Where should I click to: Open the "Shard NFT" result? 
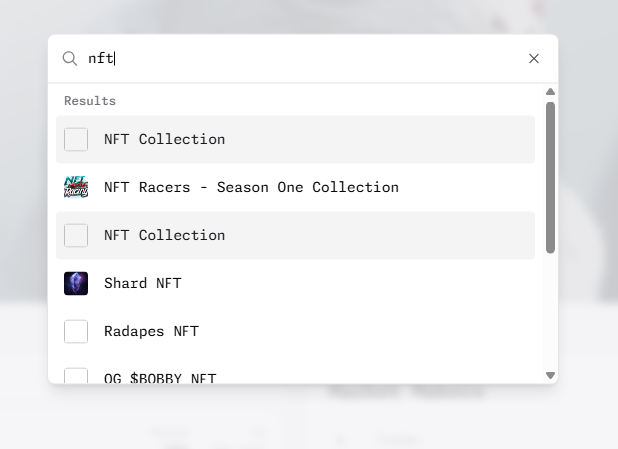(295, 283)
